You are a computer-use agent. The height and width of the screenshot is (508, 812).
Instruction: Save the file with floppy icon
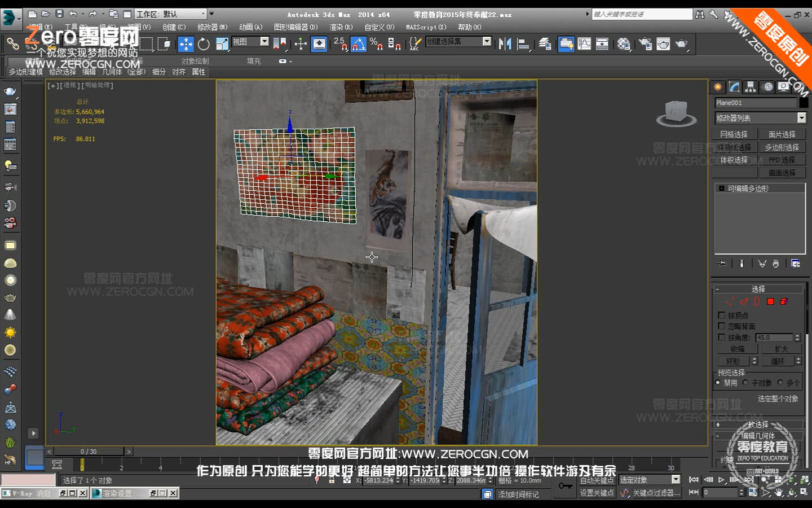pos(59,14)
